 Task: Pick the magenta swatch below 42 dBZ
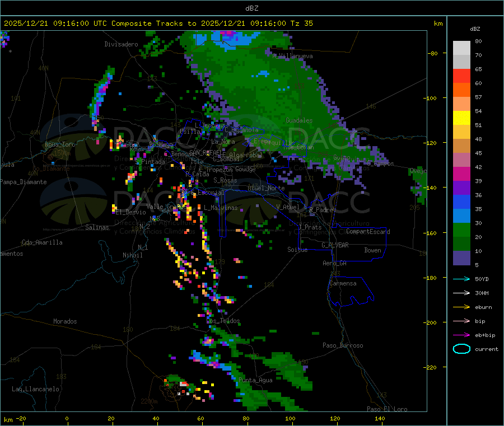coord(461,174)
